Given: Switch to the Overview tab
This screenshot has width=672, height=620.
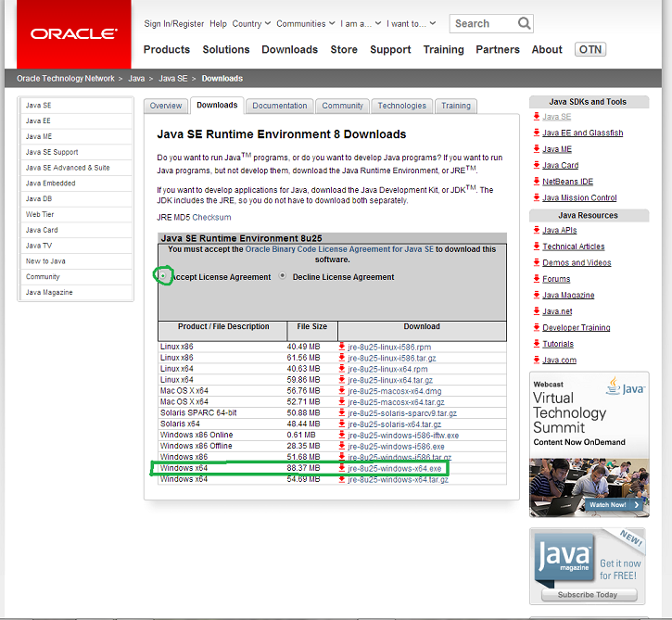Looking at the screenshot, I should [x=166, y=106].
